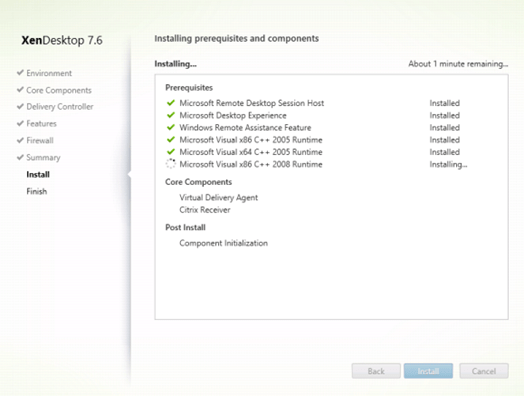The height and width of the screenshot is (396, 524).
Task: Click checkmark beside Summary step
Action: [x=20, y=157]
